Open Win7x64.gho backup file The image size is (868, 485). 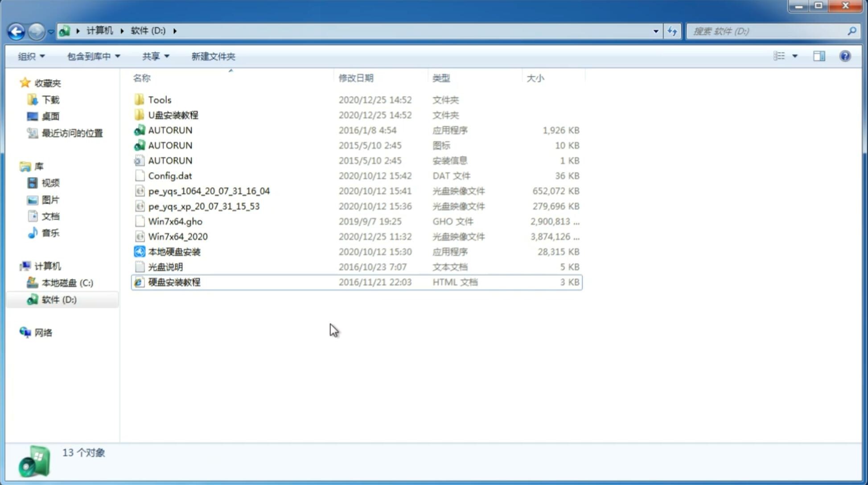click(x=175, y=221)
